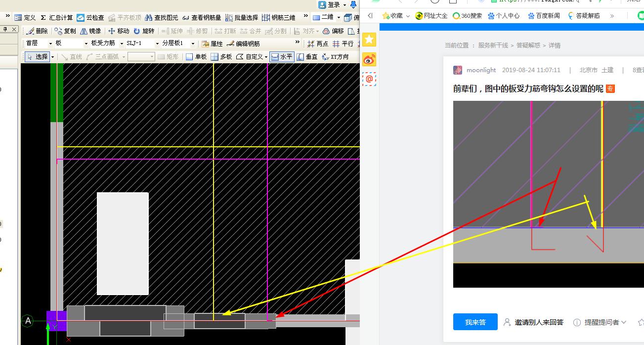
Task: Click the notification bell icon beside 登录
Action: pyautogui.click(x=353, y=4)
